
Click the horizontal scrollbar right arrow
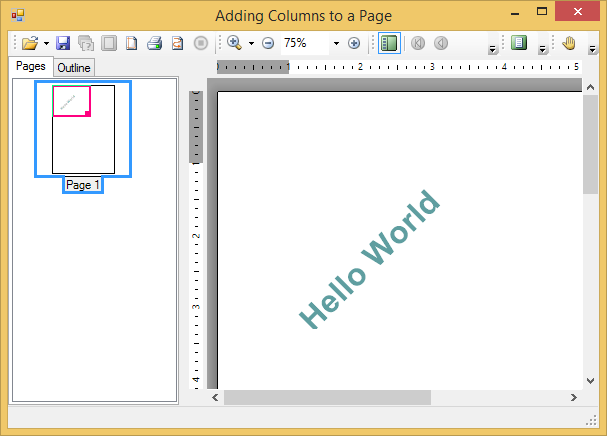(574, 397)
